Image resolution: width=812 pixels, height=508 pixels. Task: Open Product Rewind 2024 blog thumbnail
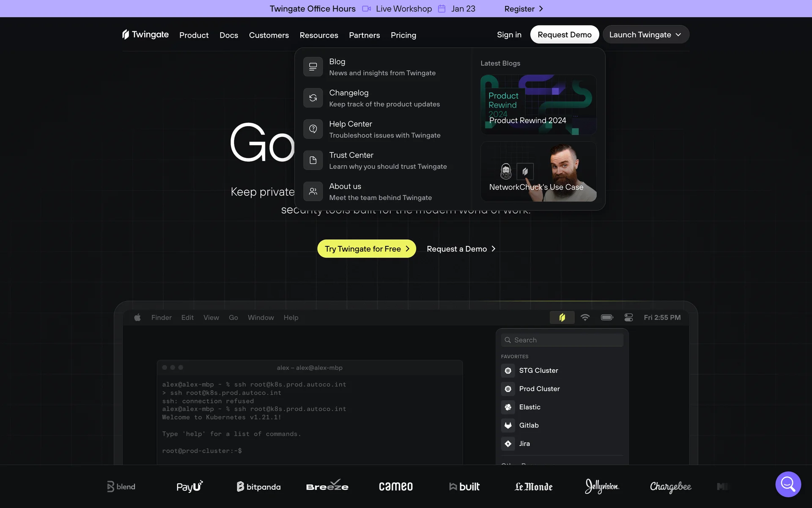pyautogui.click(x=538, y=105)
